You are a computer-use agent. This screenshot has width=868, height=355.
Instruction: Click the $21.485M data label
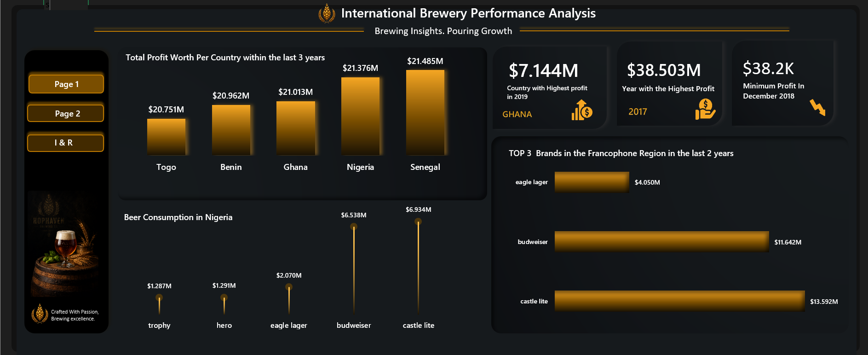[425, 61]
